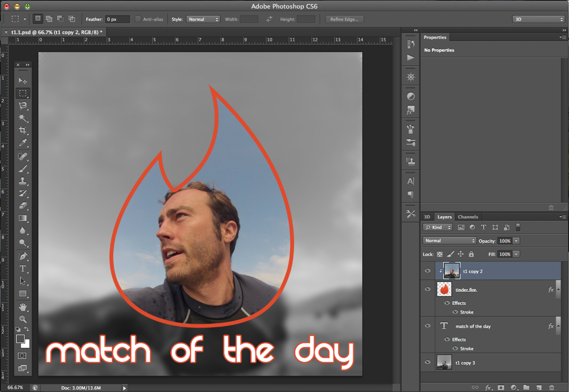Open the Tool Presets panel icon
The height and width of the screenshot is (392, 569).
pyautogui.click(x=410, y=214)
